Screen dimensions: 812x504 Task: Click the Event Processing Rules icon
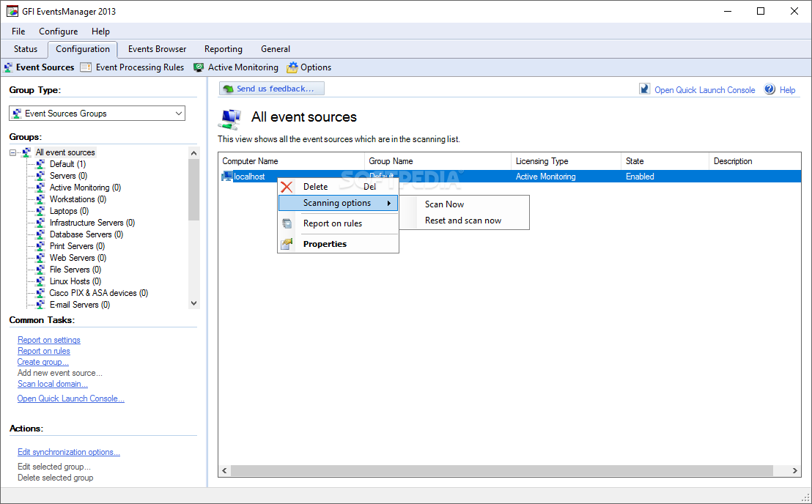(86, 67)
